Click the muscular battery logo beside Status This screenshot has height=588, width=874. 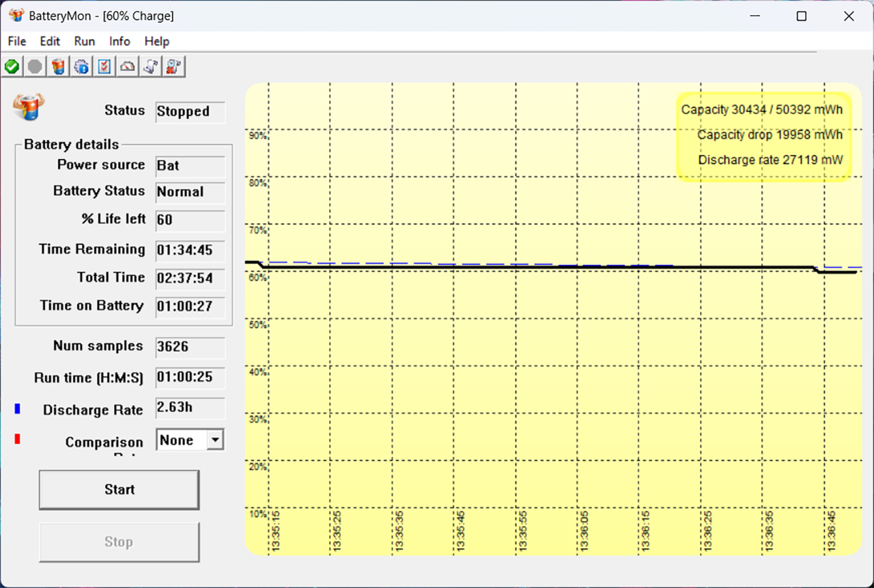point(28,108)
